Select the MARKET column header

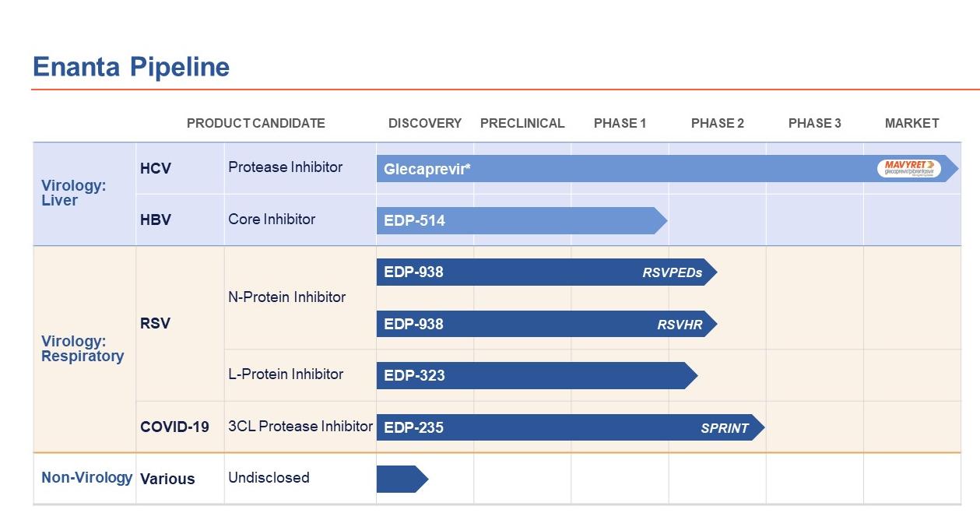[x=912, y=123]
